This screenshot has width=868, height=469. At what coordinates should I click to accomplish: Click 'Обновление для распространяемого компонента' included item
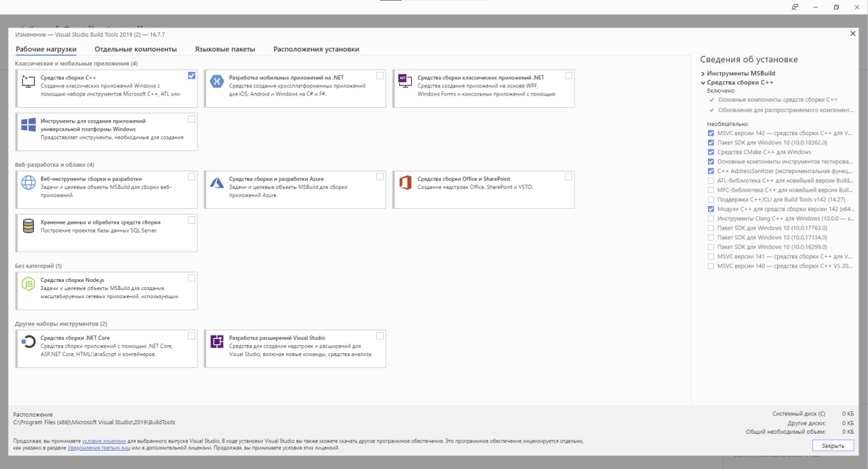tap(785, 110)
